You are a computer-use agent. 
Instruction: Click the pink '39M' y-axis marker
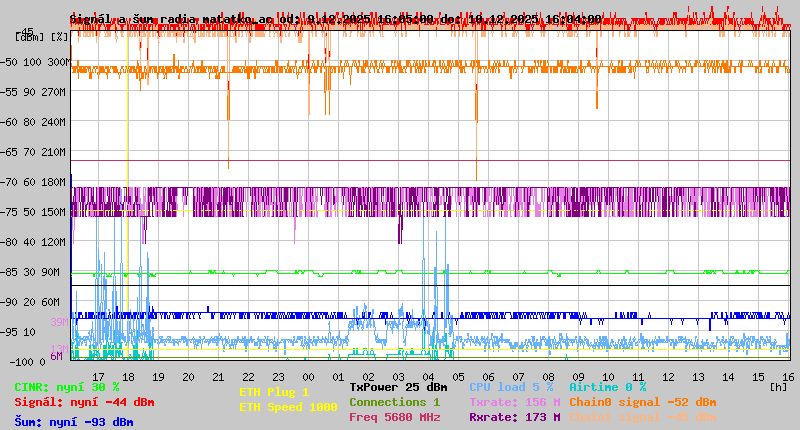click(x=59, y=322)
